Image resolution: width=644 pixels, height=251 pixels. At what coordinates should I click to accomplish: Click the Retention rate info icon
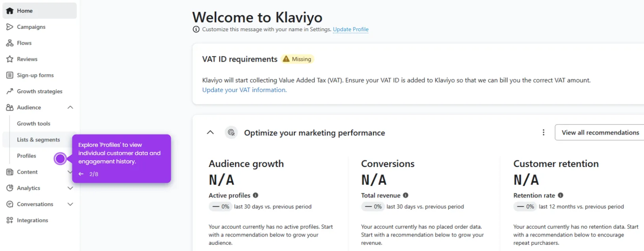point(560,195)
